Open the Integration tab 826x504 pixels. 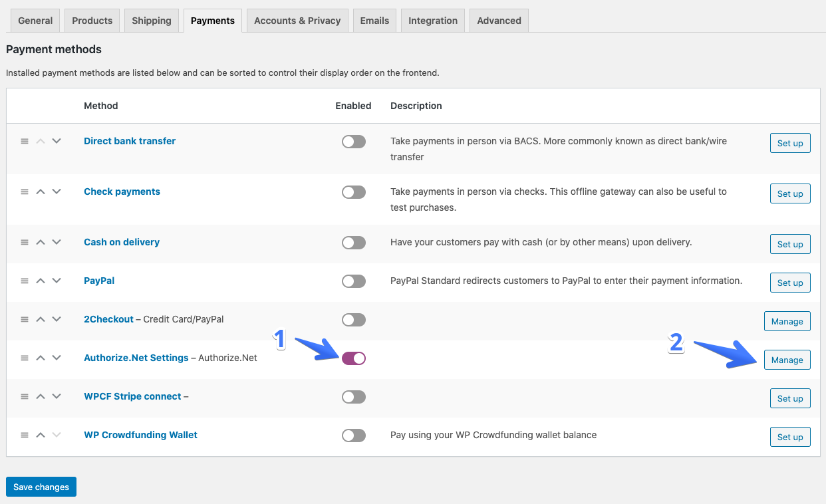click(433, 21)
